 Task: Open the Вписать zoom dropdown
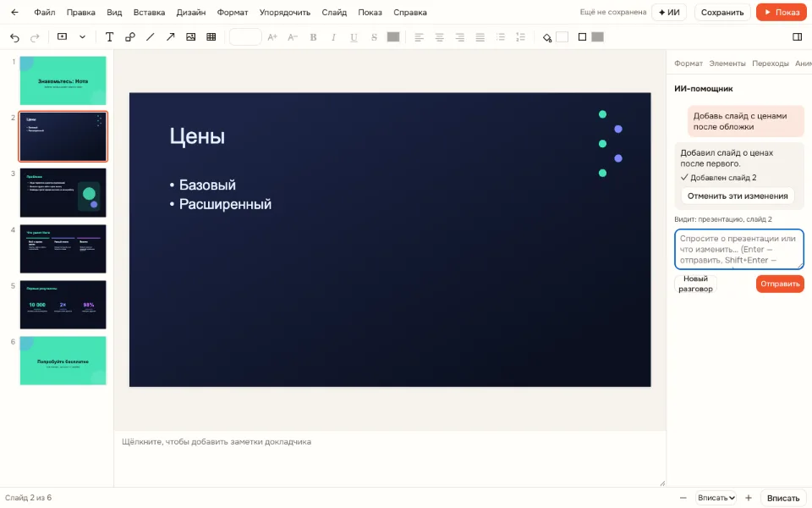click(716, 498)
